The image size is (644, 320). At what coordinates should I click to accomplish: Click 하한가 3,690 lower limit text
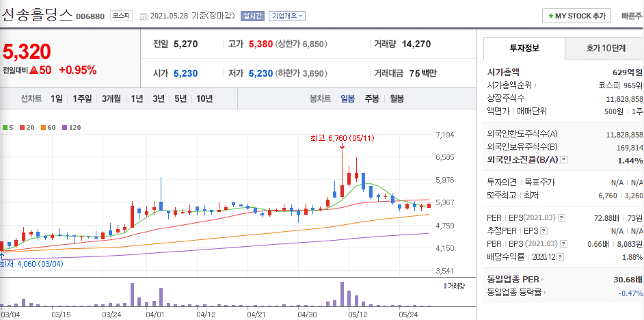303,74
